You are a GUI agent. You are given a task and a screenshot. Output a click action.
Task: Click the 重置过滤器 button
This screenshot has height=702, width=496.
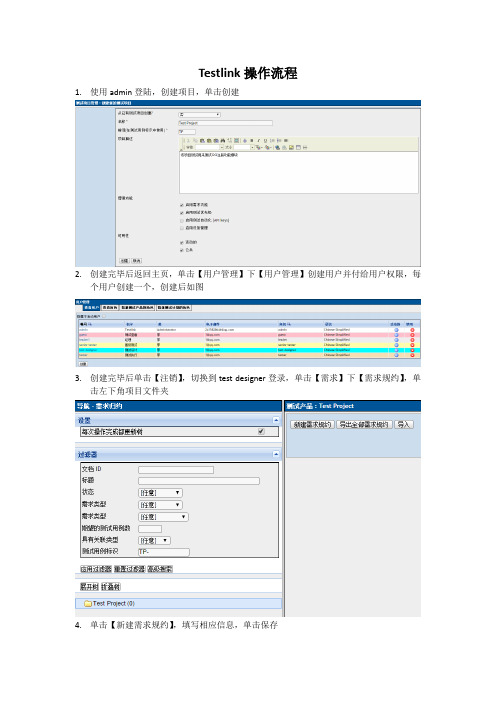point(129,569)
